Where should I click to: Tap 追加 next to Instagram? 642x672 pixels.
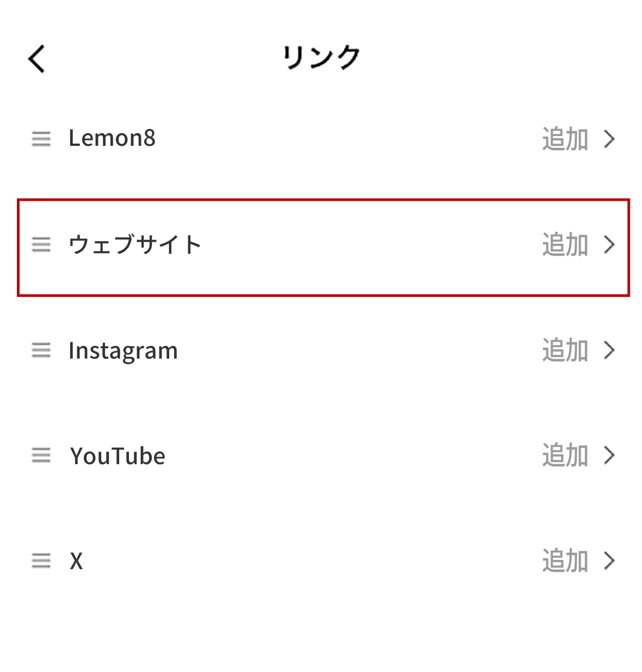point(565,350)
